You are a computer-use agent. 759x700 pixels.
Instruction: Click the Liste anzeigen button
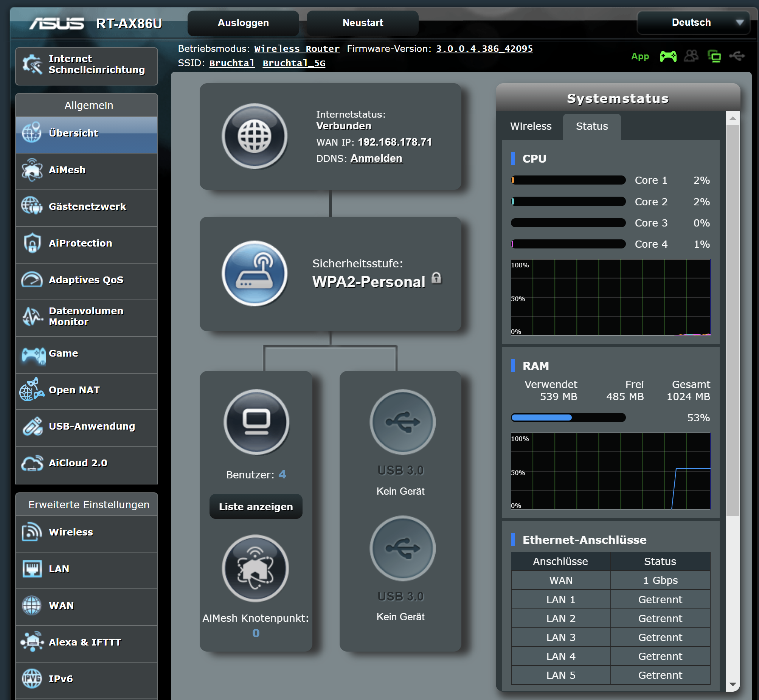256,506
